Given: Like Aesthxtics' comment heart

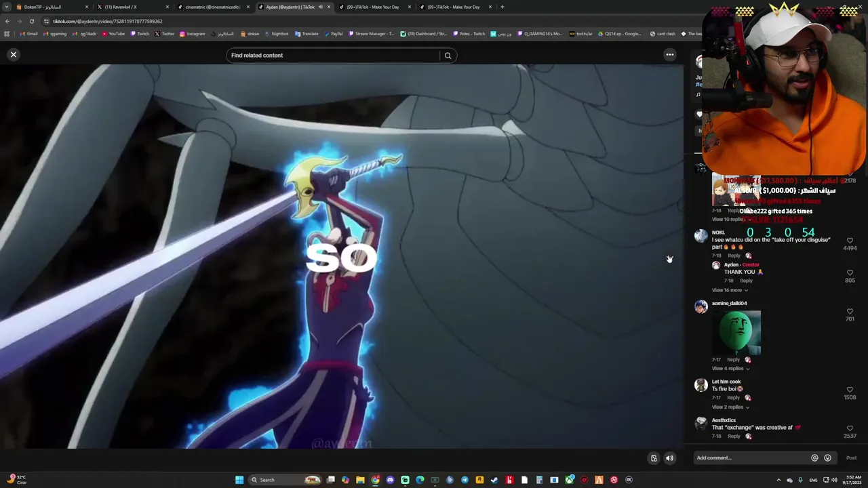Looking at the screenshot, I should [x=850, y=428].
